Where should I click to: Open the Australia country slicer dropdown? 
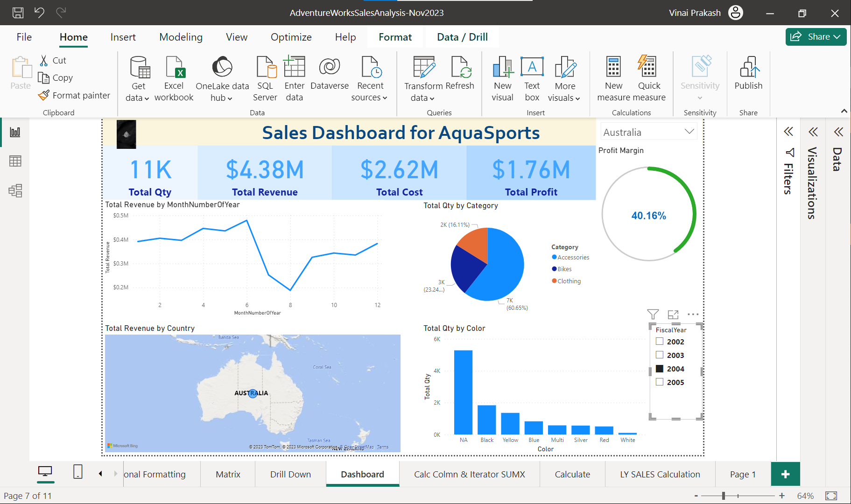[x=689, y=132]
